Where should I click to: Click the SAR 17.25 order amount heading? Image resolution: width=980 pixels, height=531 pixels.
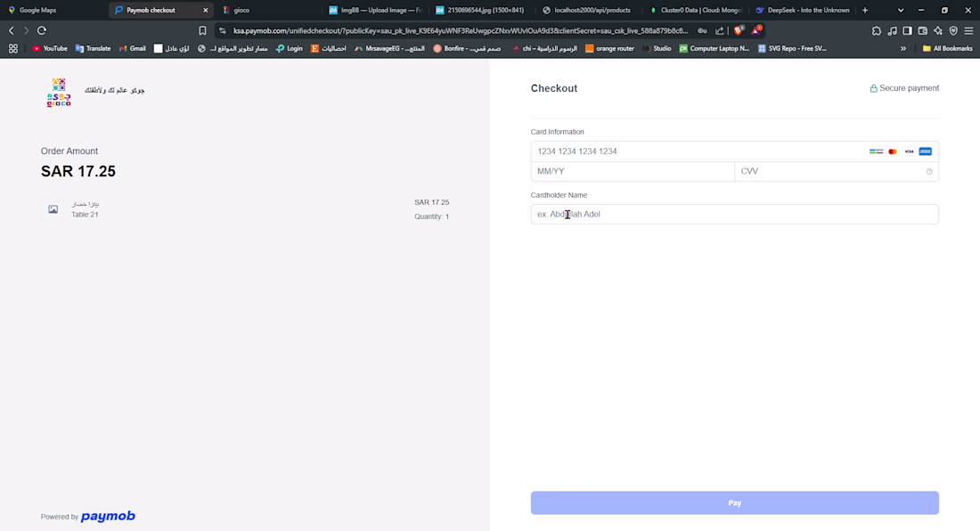tap(78, 171)
